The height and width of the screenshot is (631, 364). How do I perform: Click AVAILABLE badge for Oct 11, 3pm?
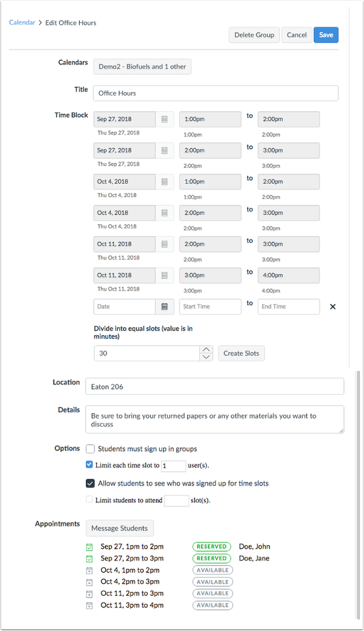point(213,605)
